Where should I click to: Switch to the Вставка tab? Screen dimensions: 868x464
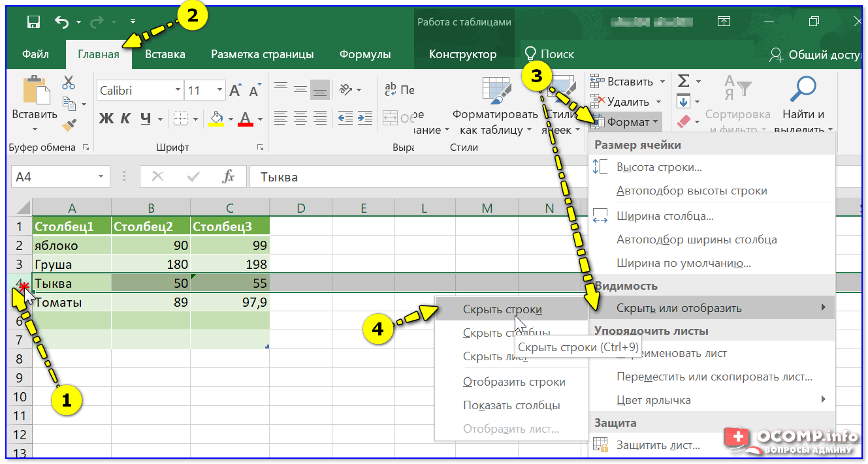pos(165,54)
